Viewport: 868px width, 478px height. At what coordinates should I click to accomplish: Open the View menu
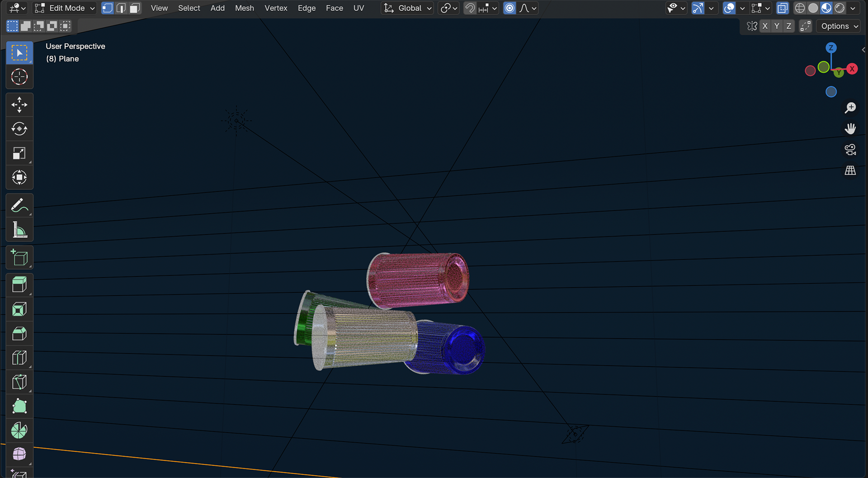coord(159,8)
